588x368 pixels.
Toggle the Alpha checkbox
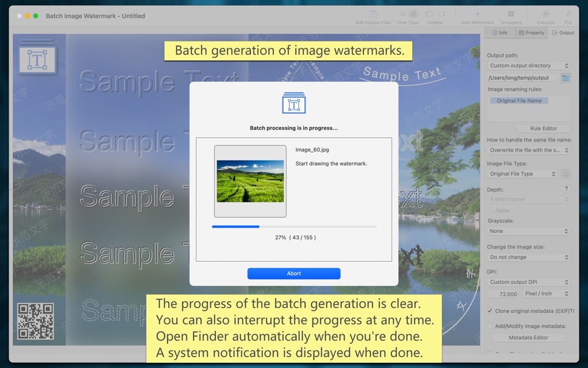tap(490, 210)
